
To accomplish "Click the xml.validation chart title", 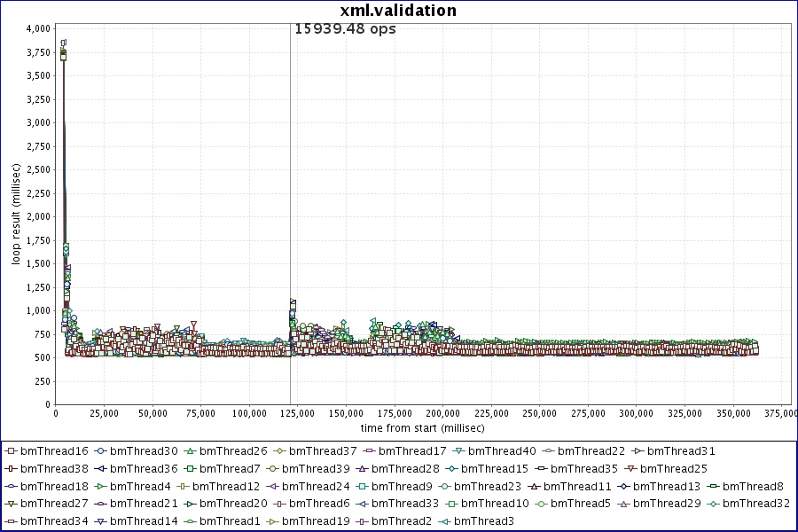I will coord(399,11).
